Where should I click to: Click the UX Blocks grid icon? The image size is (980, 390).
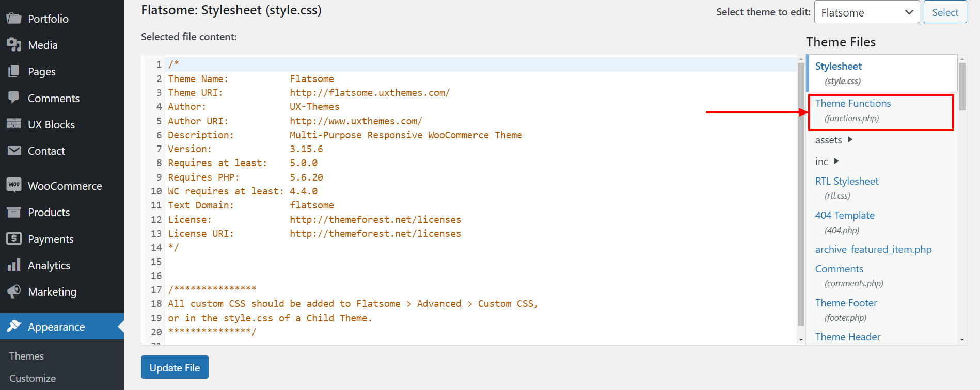[x=14, y=124]
